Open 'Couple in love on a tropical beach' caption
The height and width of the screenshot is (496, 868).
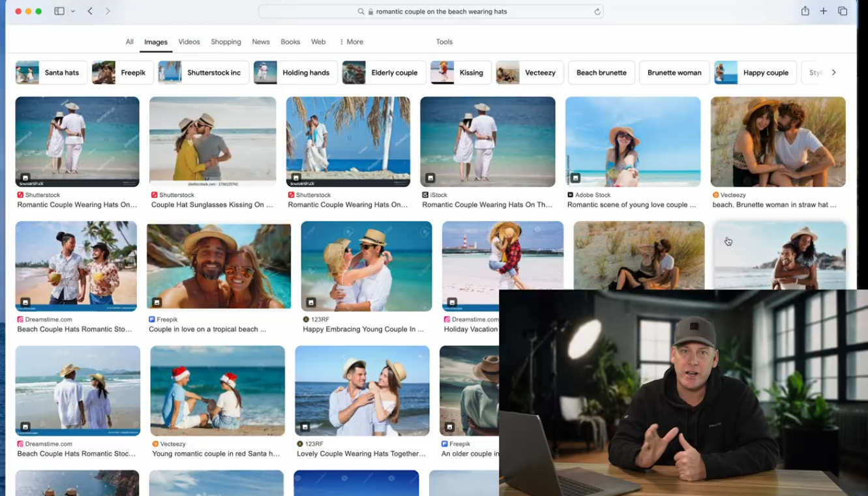click(207, 329)
